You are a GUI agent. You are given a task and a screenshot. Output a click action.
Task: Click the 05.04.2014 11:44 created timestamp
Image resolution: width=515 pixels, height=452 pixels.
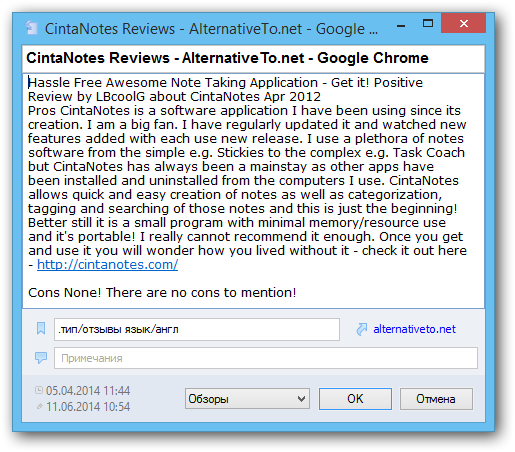pos(88,390)
